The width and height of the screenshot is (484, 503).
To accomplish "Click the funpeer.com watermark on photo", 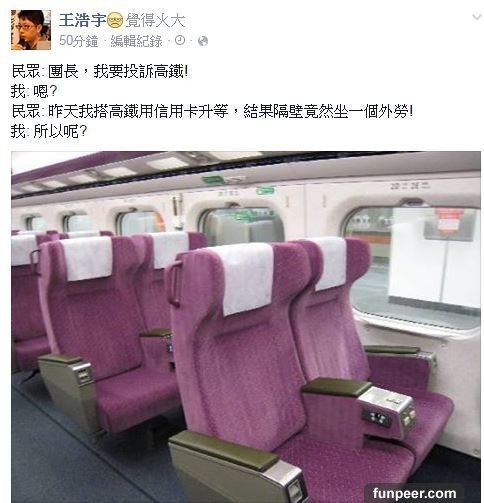I will pos(414,493).
